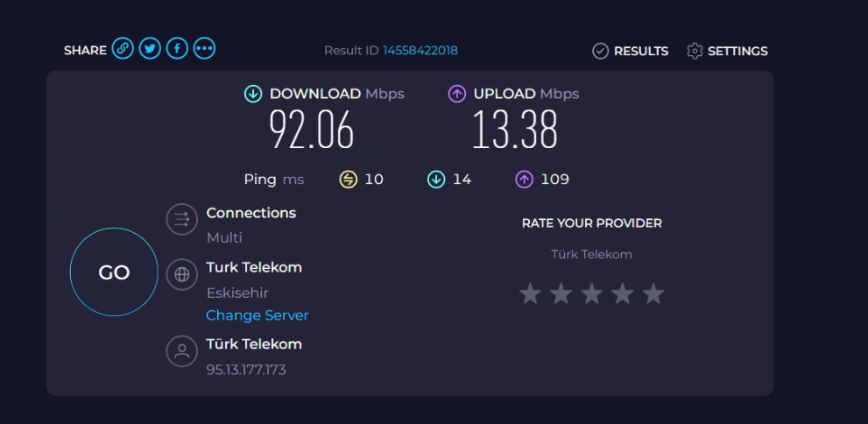
Task: Click the yellow idle ping icon
Action: pyautogui.click(x=349, y=180)
